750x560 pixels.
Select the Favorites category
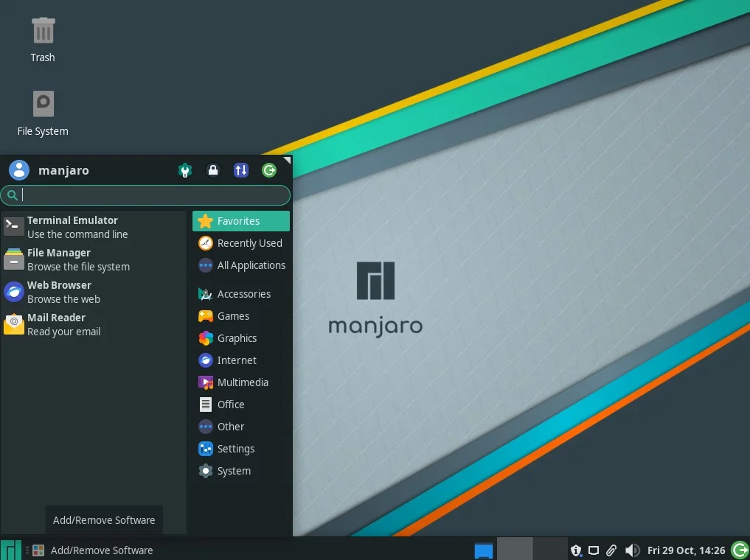tap(241, 221)
